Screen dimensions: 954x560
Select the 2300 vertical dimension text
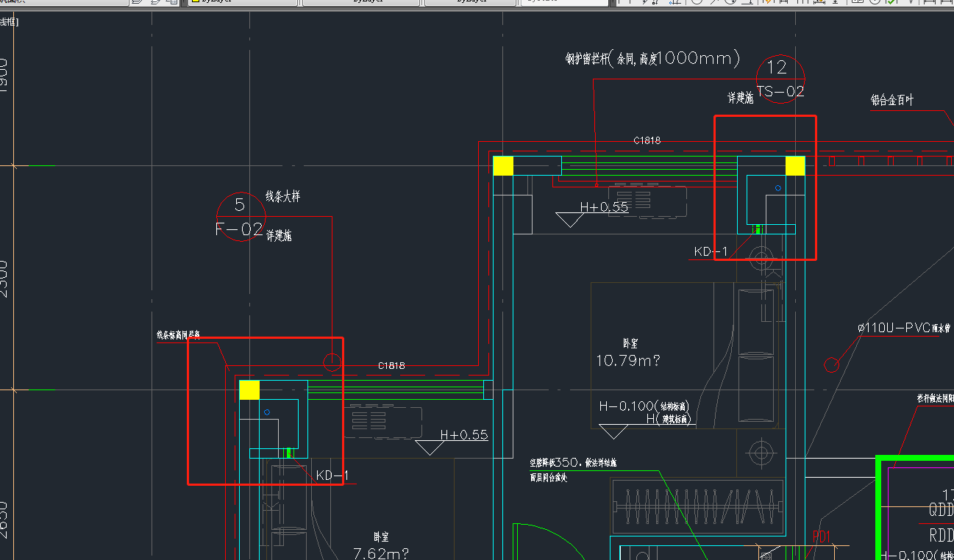(4, 279)
